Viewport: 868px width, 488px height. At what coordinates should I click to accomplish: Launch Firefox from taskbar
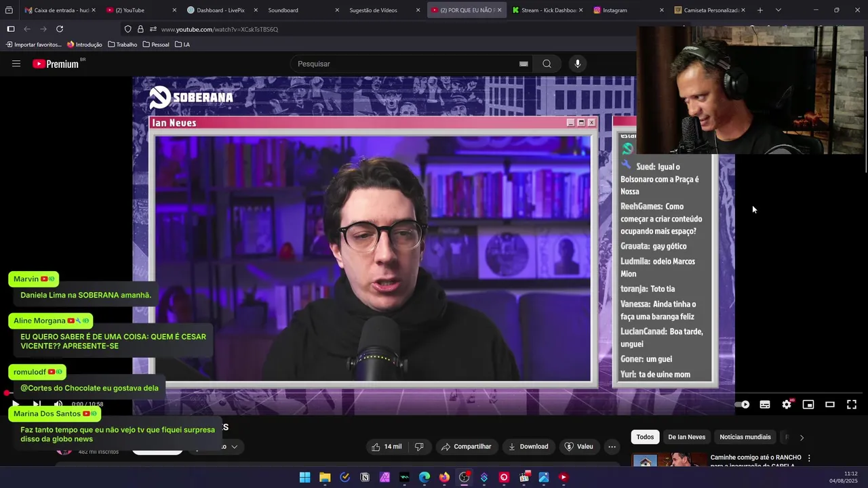coord(444,477)
